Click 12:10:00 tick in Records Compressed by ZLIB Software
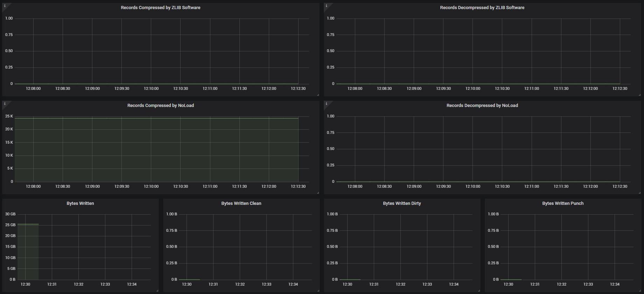The width and height of the screenshot is (644, 294). tap(151, 89)
